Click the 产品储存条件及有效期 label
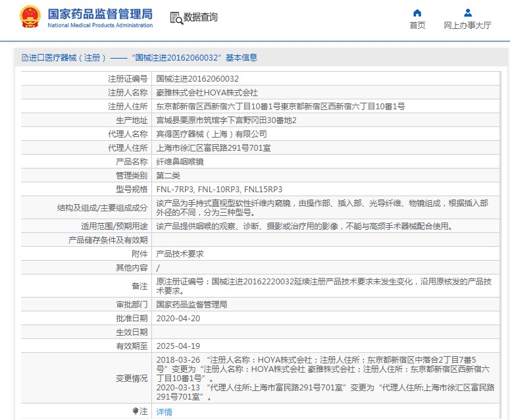Screen dimensions: 510x420 (x=108, y=240)
